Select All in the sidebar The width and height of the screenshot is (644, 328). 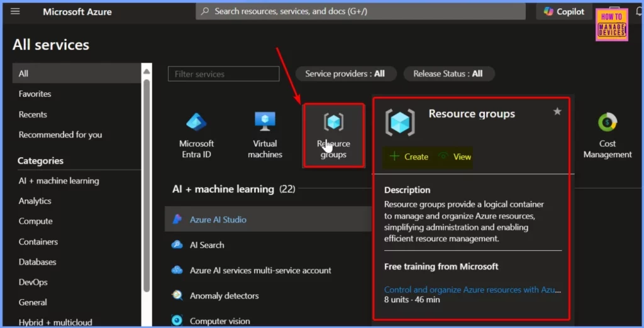[77, 74]
